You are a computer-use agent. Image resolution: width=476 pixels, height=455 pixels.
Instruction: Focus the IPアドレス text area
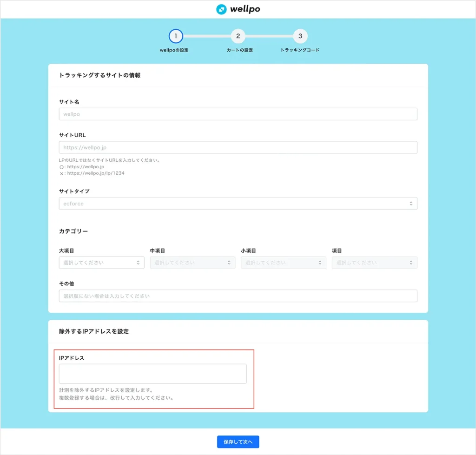click(152, 374)
